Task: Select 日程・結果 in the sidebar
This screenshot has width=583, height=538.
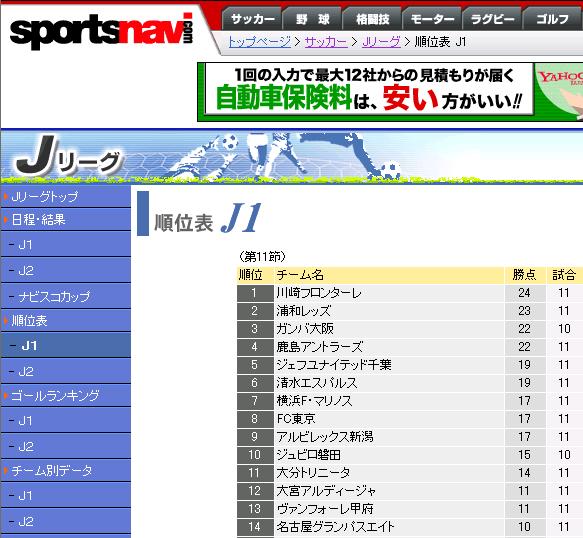Action: point(38,219)
